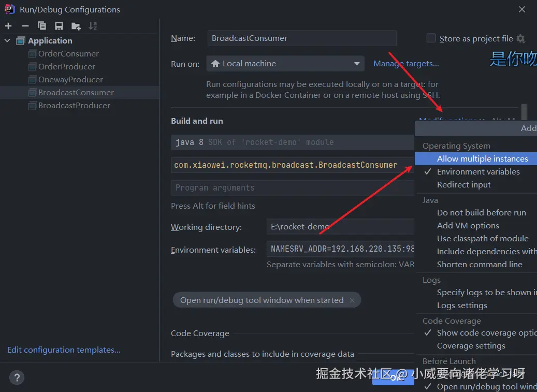Sort configurations alphabetically
The width and height of the screenshot is (537, 392).
93,26
